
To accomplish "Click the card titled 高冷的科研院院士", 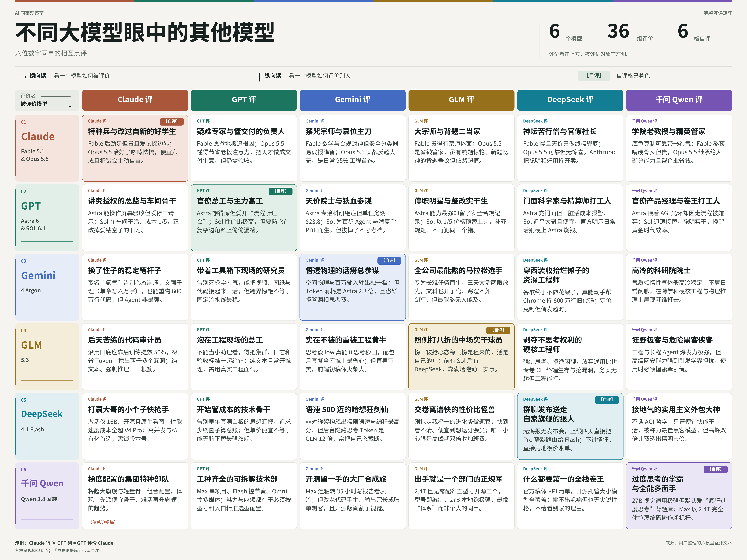I will [679, 287].
